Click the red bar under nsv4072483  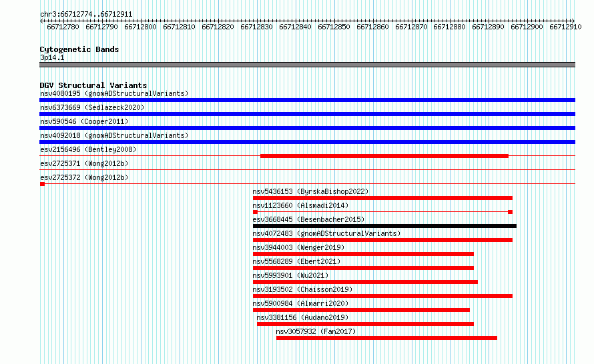point(382,240)
